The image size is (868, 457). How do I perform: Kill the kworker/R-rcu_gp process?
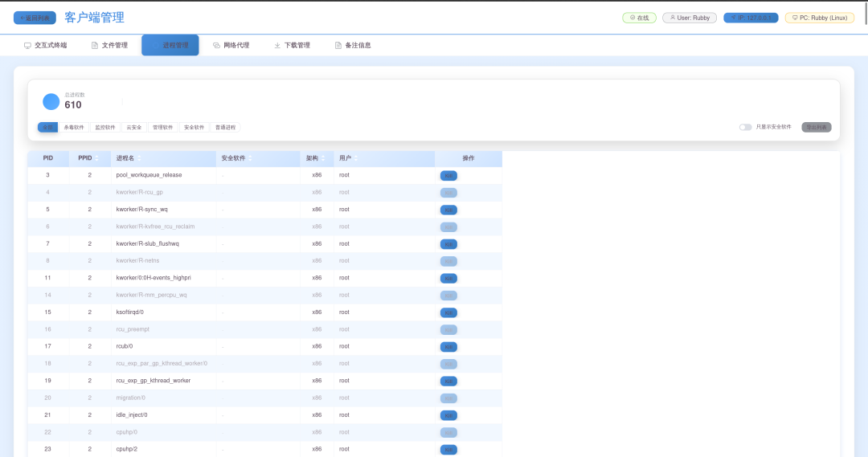click(448, 193)
